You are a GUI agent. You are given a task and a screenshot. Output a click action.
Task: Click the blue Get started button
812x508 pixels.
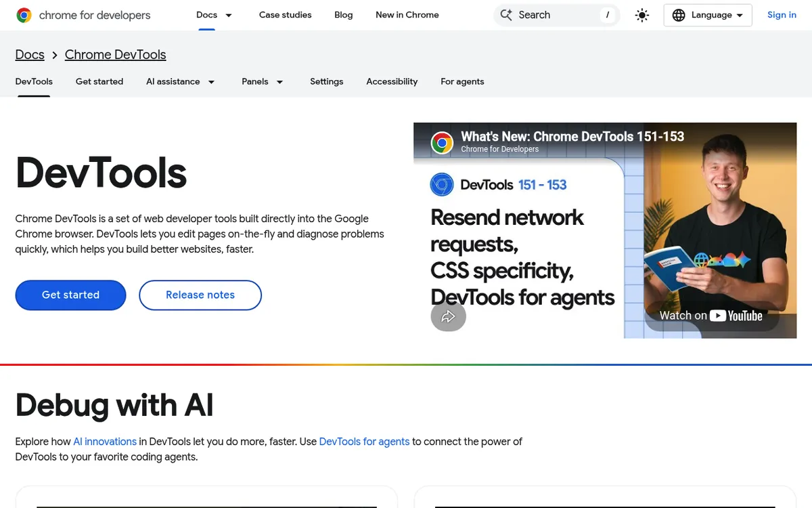[x=71, y=295]
